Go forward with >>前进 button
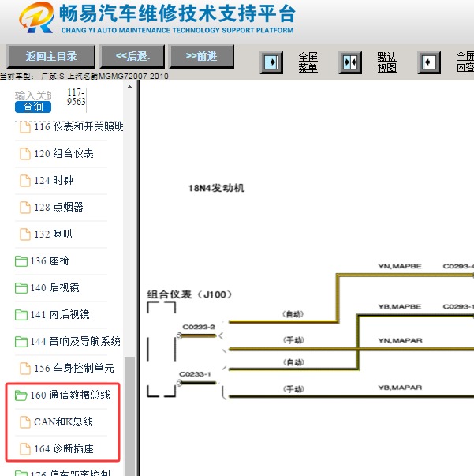The height and width of the screenshot is (476, 474). 201,57
